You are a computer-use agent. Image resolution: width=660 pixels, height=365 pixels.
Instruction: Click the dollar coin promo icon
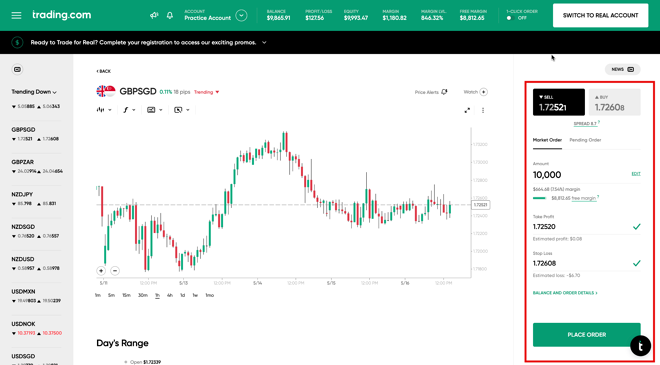pyautogui.click(x=17, y=43)
